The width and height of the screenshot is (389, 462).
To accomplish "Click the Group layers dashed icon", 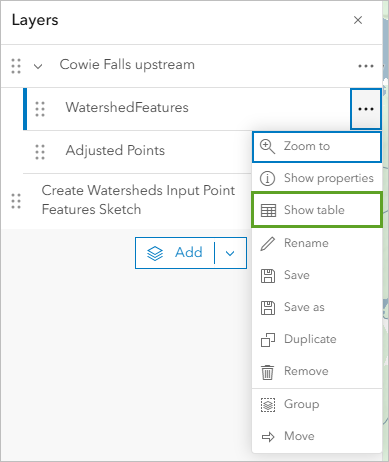I will tap(268, 405).
